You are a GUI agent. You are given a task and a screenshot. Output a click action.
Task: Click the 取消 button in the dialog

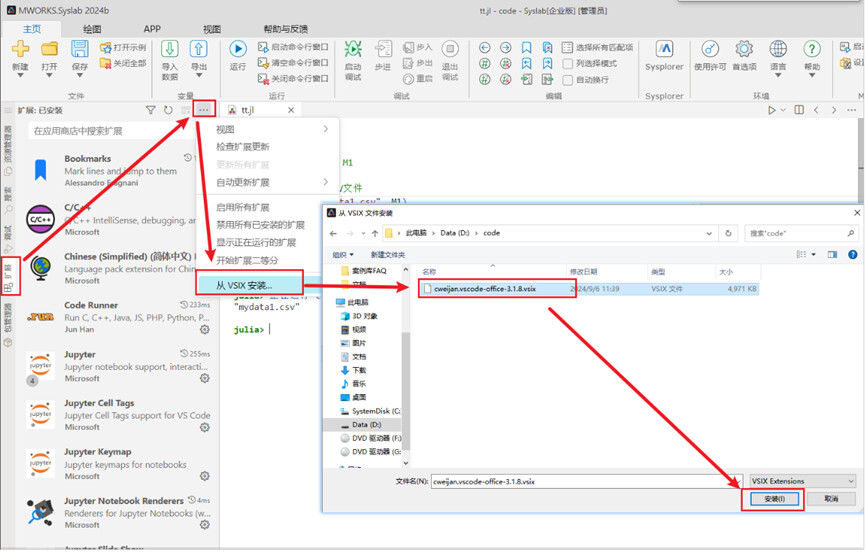pyautogui.click(x=831, y=499)
